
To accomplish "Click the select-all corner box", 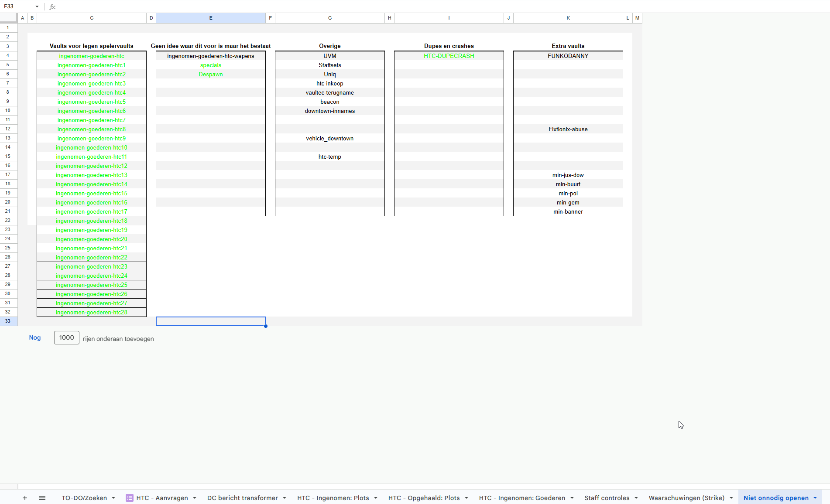I will click(x=9, y=18).
